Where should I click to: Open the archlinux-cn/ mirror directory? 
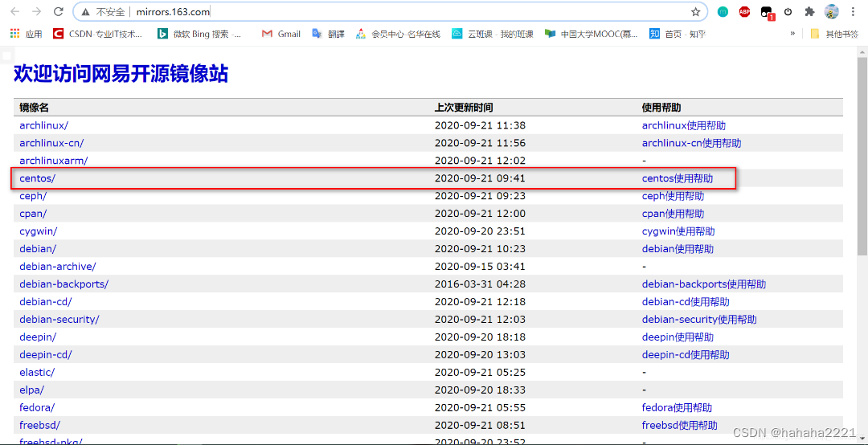coord(51,143)
